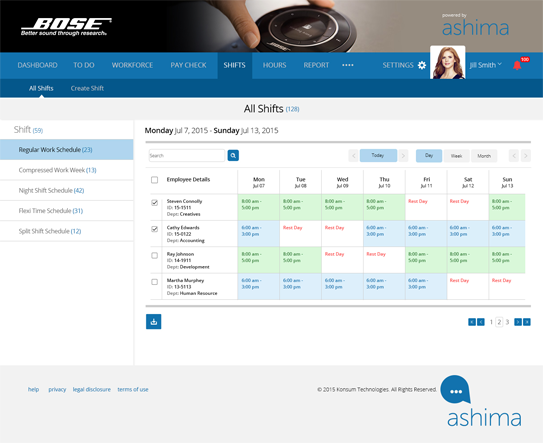Switch to the HOURS menu
Screen dimensions: 543x443
pos(274,65)
